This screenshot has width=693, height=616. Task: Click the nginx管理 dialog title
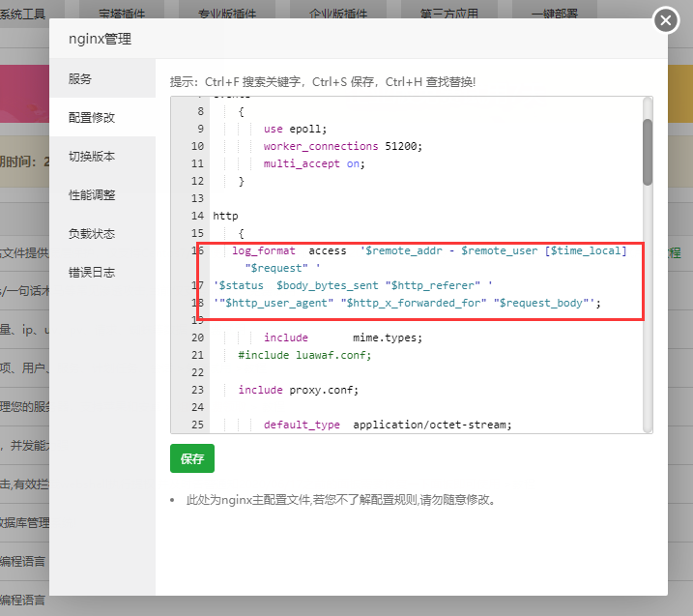pos(100,39)
